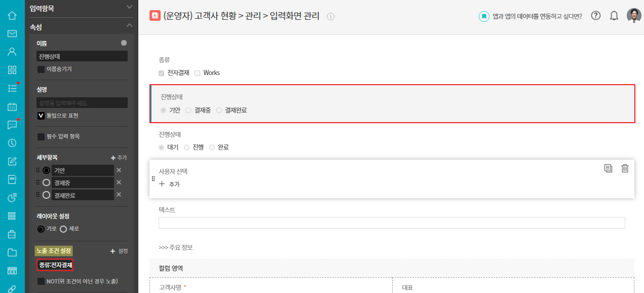The image size is (644, 293).
Task: Remove the 결재중 option item
Action: coord(119,182)
